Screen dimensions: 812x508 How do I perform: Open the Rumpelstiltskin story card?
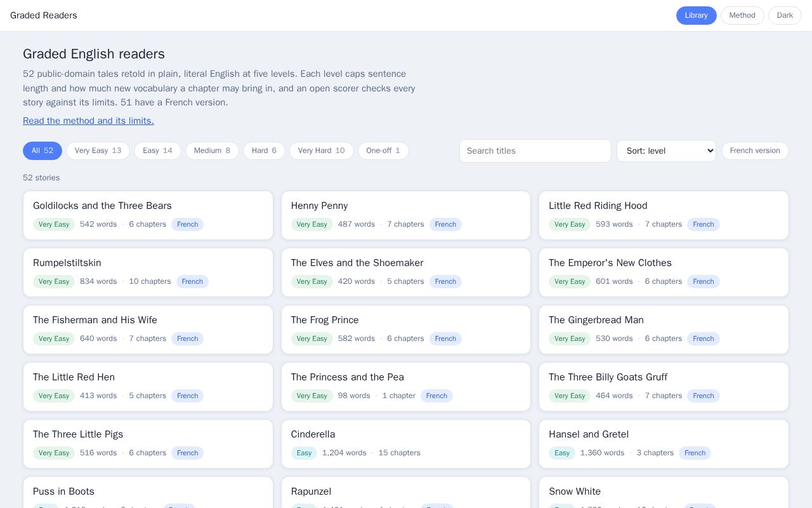[x=148, y=272]
